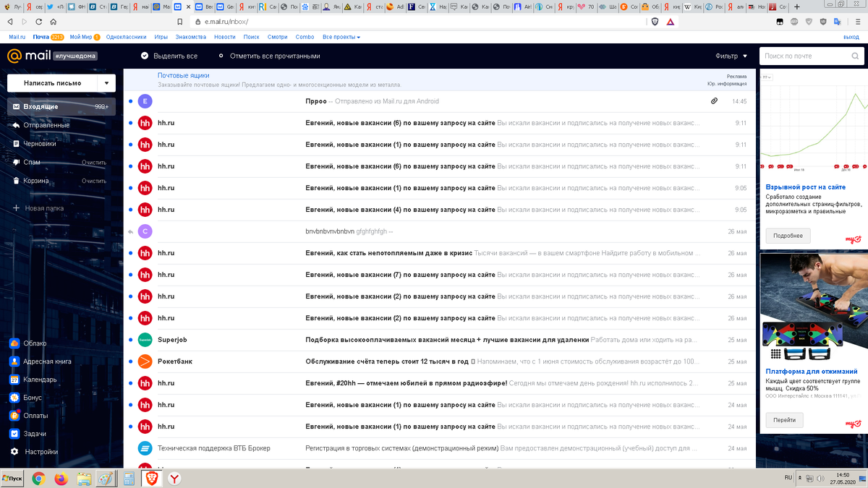868x488 pixels.
Task: Open the Почтовые ящики ad link
Action: 184,75
